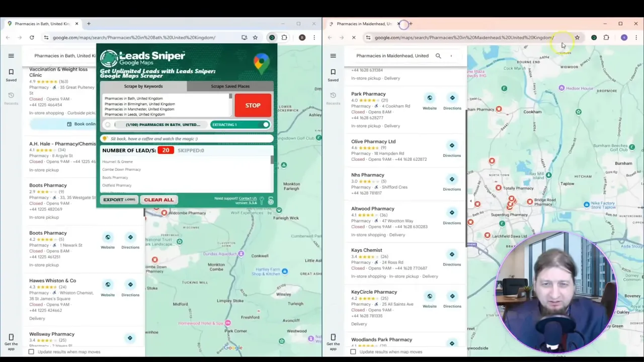Go back in the left browser window
Image resolution: width=644 pixels, height=362 pixels.
8,37
